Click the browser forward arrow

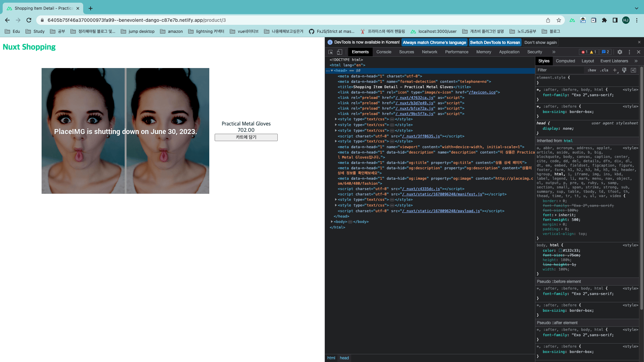18,20
